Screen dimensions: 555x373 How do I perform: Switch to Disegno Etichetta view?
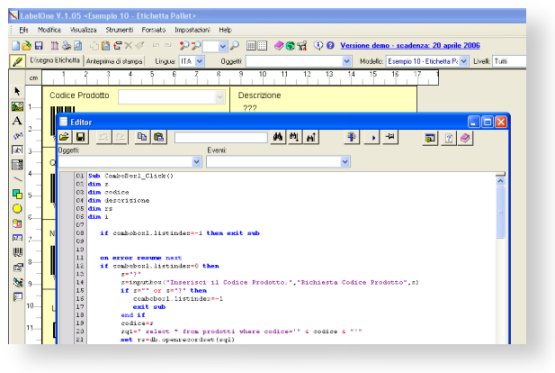(55, 61)
